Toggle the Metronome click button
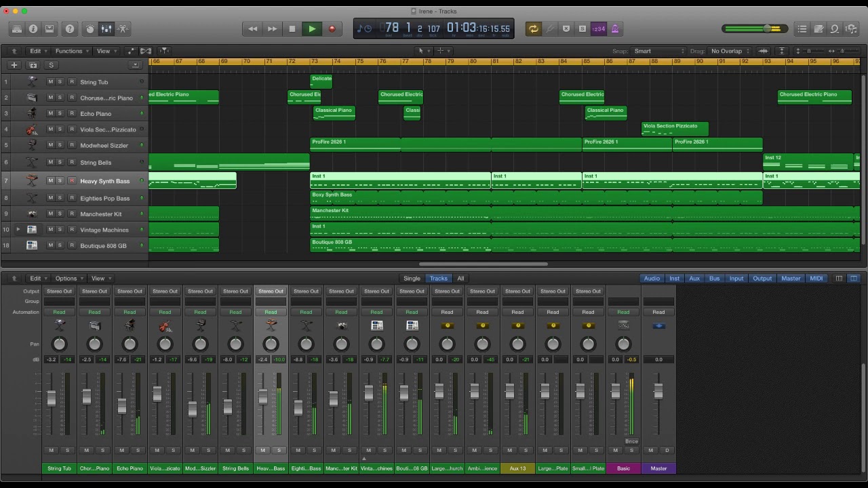868x488 pixels. pos(615,29)
